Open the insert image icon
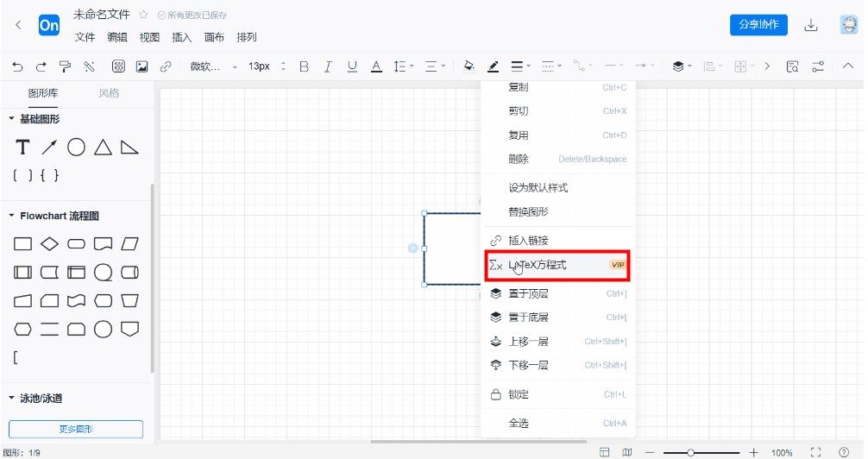Image resolution: width=868 pixels, height=459 pixels. [x=142, y=67]
